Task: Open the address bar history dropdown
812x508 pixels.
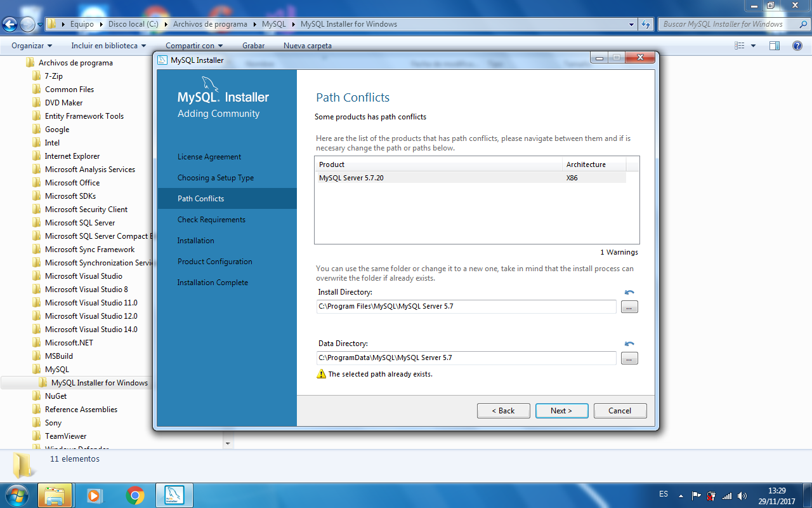Action: [x=631, y=24]
